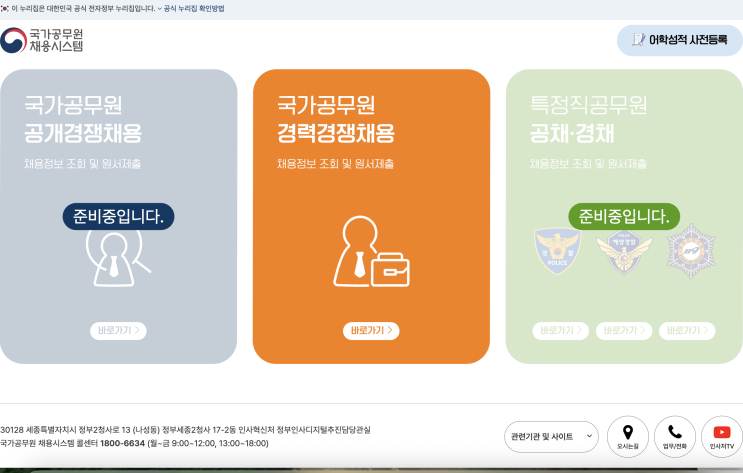The height and width of the screenshot is (473, 743).
Task: Click the address line starting with 30128
Action: [x=185, y=430]
